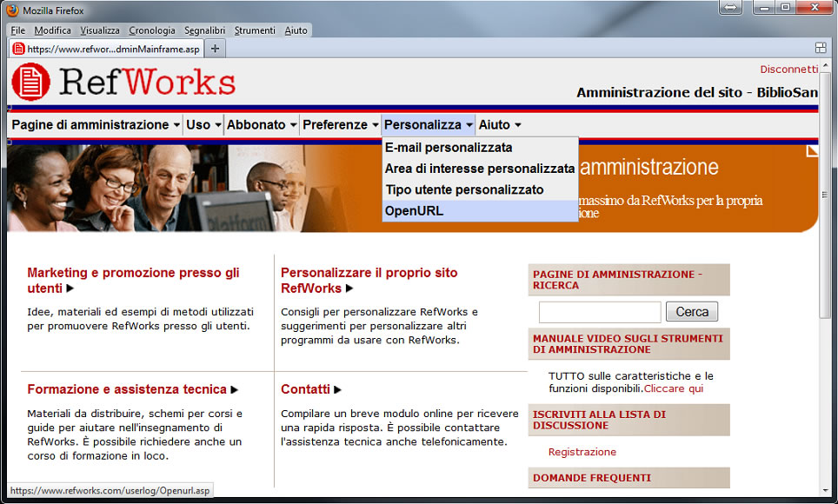Collapse the Personalizza dropdown menu
The height and width of the screenshot is (504, 838).
point(429,125)
